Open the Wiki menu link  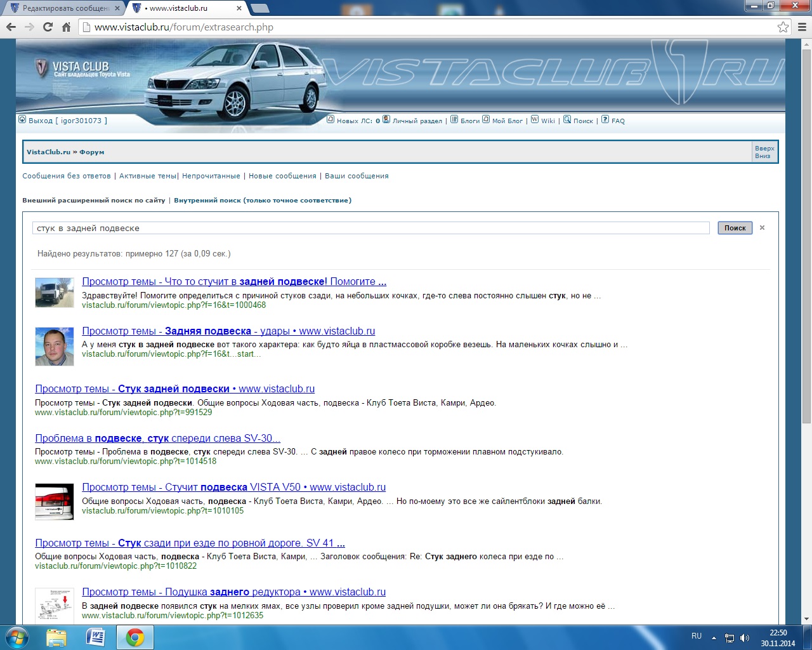tap(547, 121)
